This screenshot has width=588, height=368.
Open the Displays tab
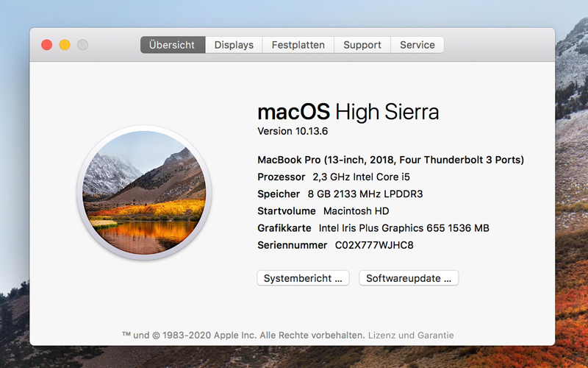234,45
